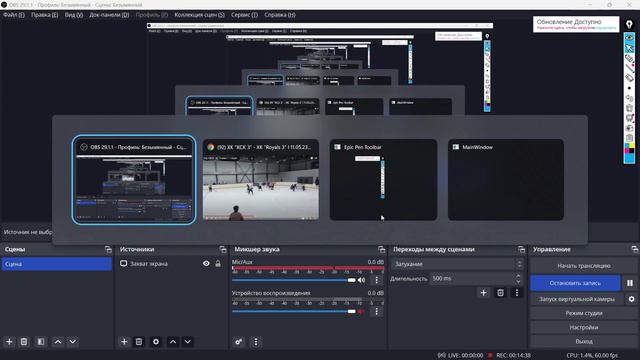This screenshot has height=360, width=640.
Task: Pick cyan color in Epic Pen palette
Action: pos(627,146)
